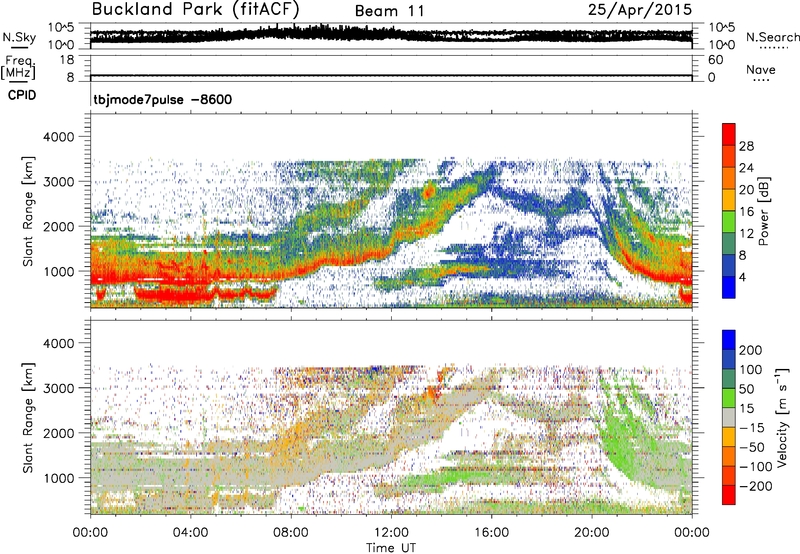
Task: Click the '08:00' time axis label
Action: (x=290, y=533)
